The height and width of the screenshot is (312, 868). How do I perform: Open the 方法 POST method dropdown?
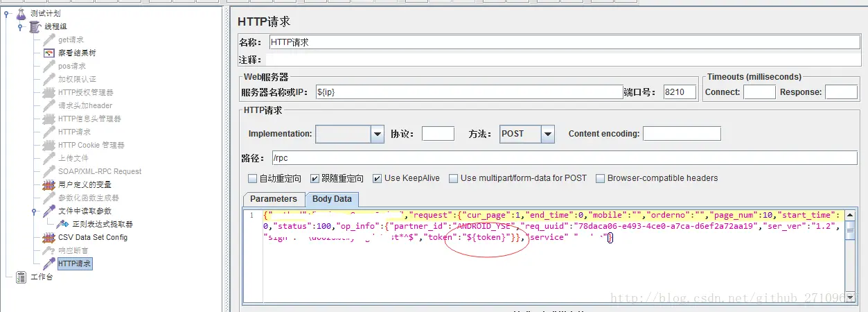tap(547, 134)
